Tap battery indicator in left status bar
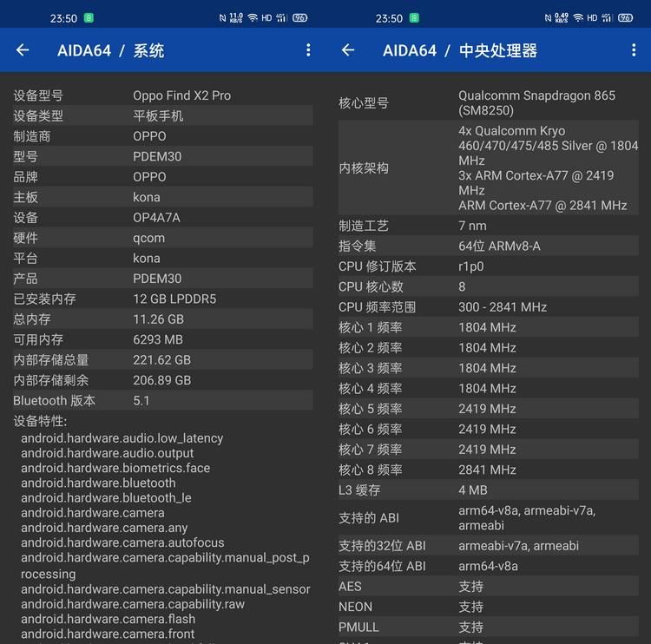The width and height of the screenshot is (651, 644). [x=299, y=18]
